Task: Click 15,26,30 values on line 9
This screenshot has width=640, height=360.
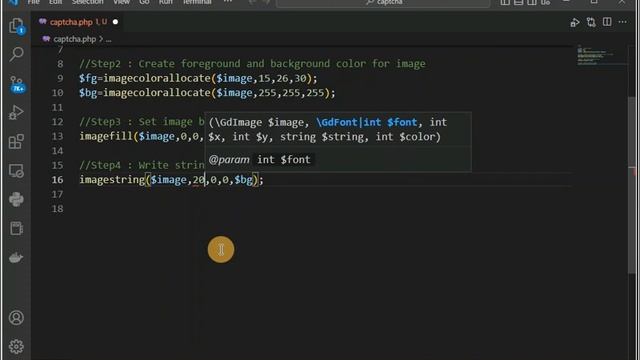Action: [x=282, y=78]
